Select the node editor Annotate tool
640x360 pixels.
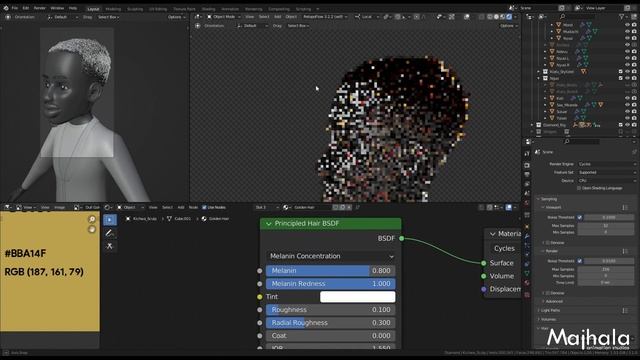pyautogui.click(x=109, y=233)
